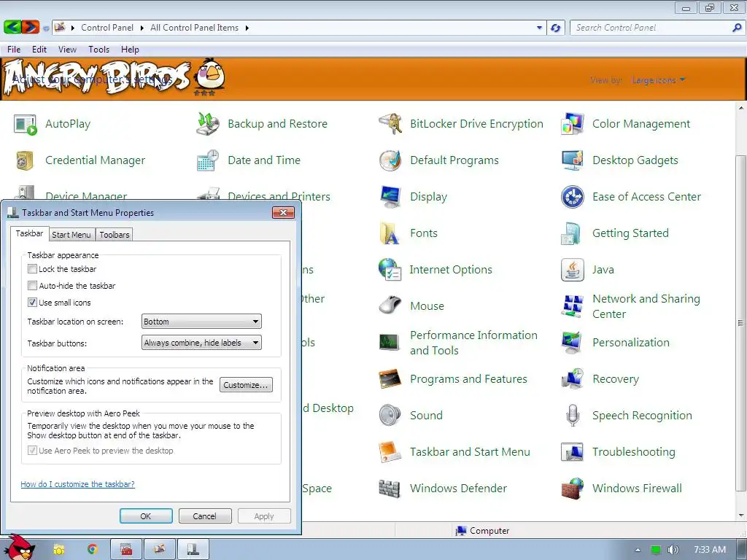Open Desktop Gadgets icon

point(572,160)
